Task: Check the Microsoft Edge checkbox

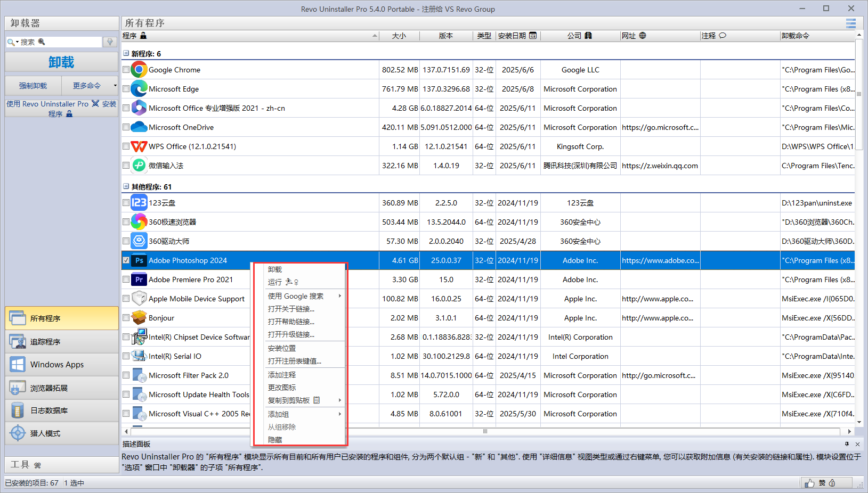Action: coord(126,89)
